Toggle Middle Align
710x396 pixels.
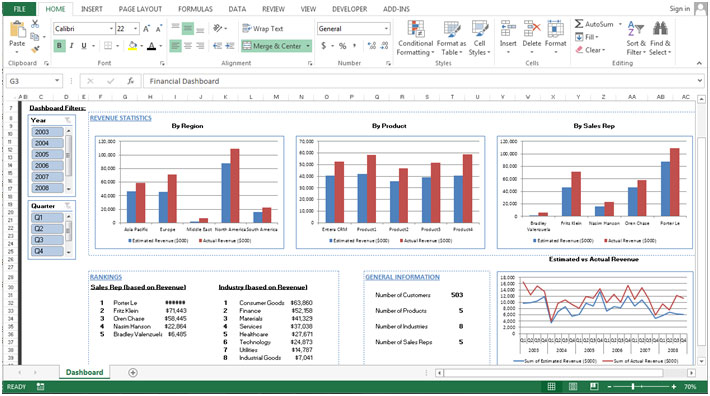point(187,28)
